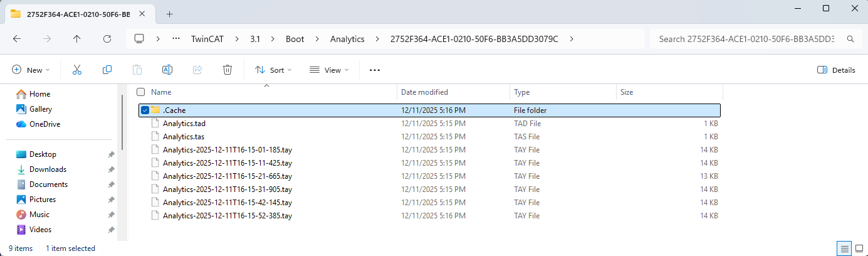Click the search magnifier icon

point(850,39)
